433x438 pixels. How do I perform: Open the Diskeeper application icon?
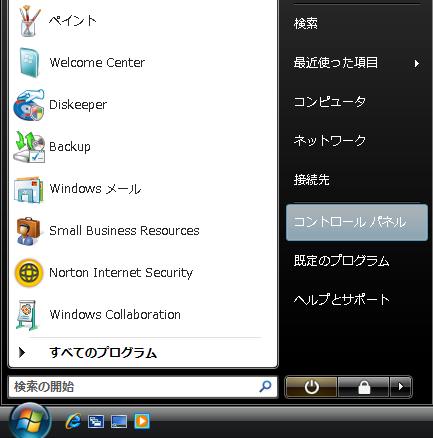click(x=29, y=105)
